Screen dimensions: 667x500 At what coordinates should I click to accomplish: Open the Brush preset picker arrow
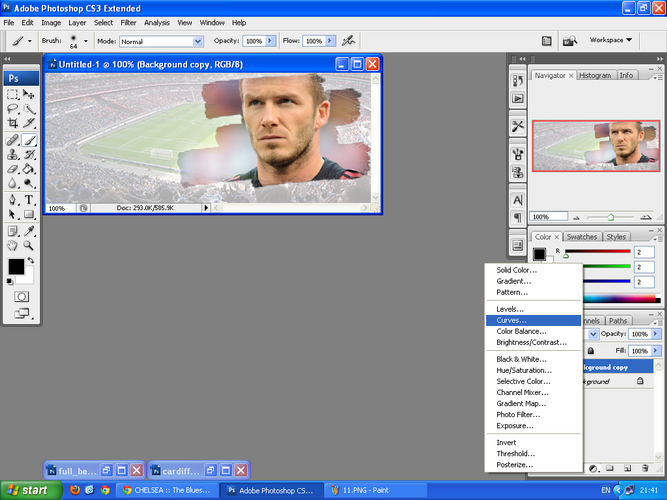[x=86, y=41]
